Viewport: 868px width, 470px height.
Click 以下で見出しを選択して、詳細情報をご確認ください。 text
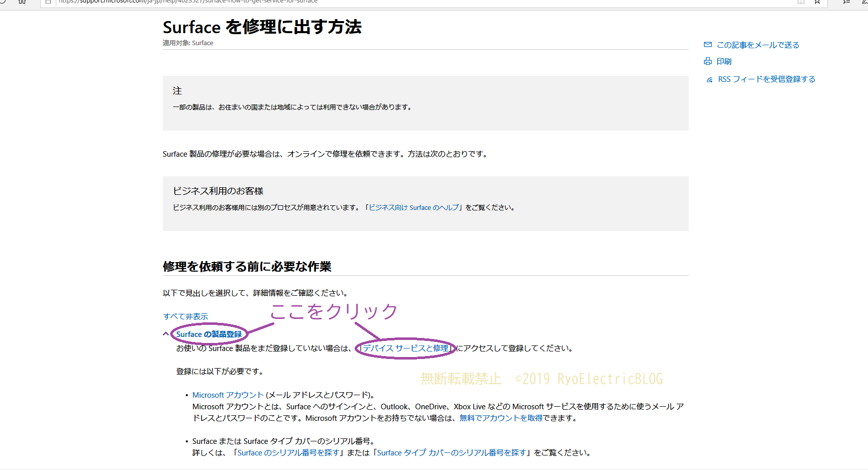tap(256, 293)
